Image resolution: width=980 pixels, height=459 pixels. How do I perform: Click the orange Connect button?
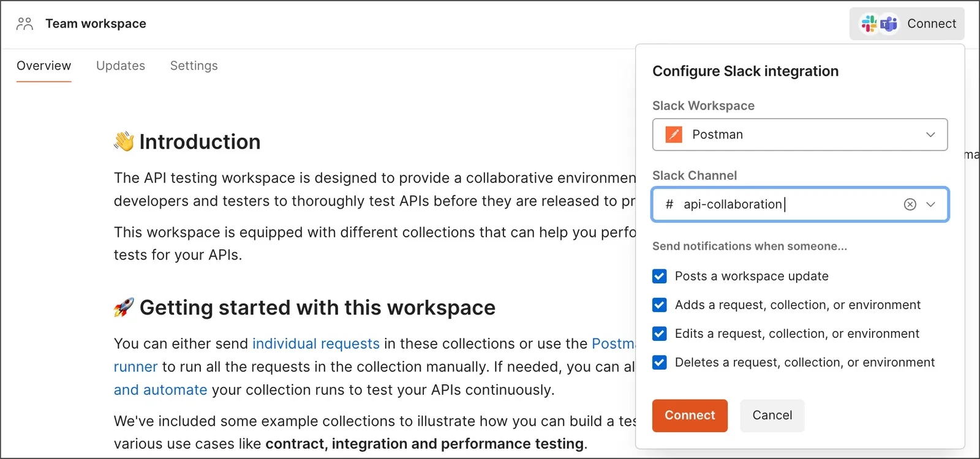690,416
